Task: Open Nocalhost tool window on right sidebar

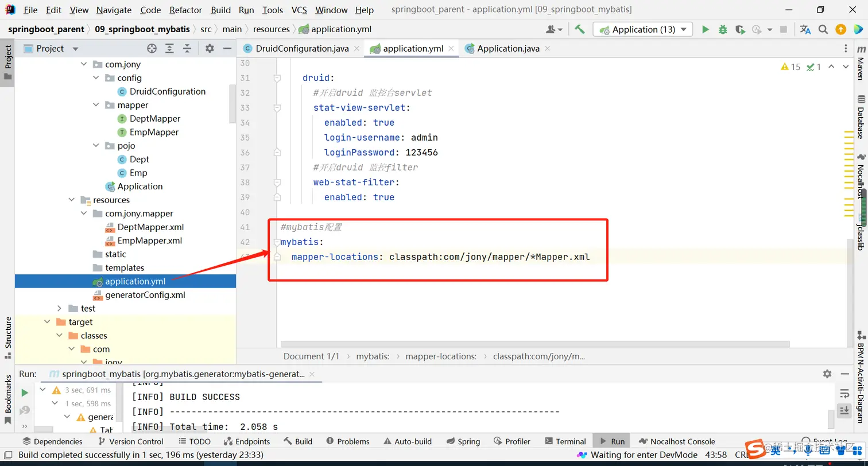Action: (861, 176)
